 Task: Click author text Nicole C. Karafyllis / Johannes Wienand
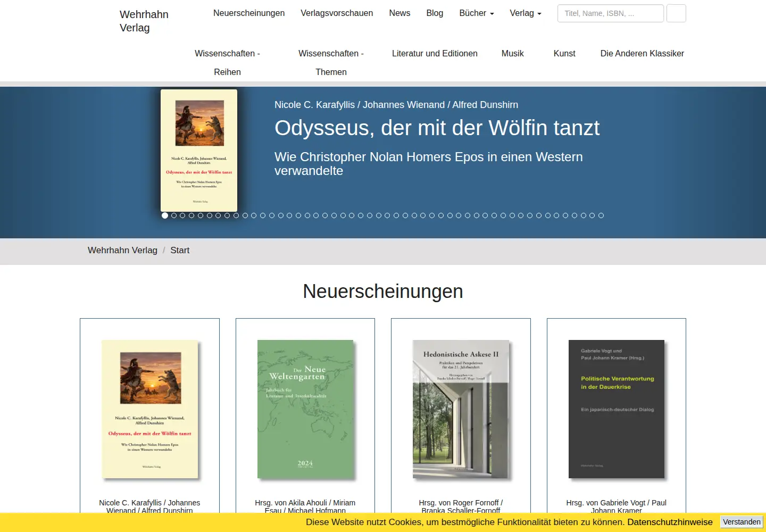coord(149,506)
